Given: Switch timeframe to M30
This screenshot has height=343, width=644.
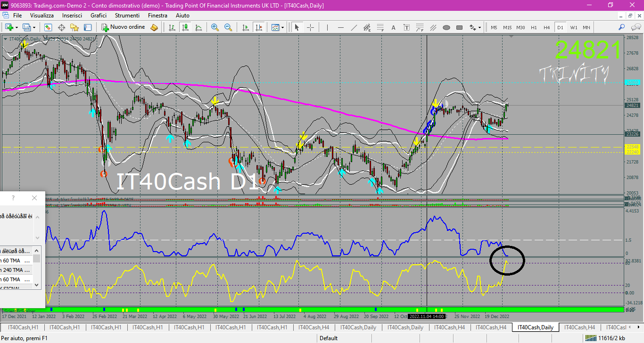Looking at the screenshot, I should 520,27.
